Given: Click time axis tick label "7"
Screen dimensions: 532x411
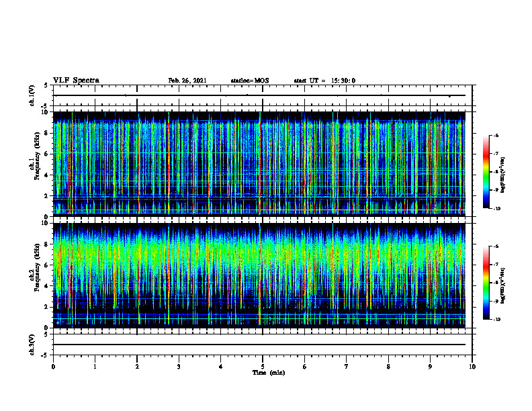Looking at the screenshot, I should point(347,367).
